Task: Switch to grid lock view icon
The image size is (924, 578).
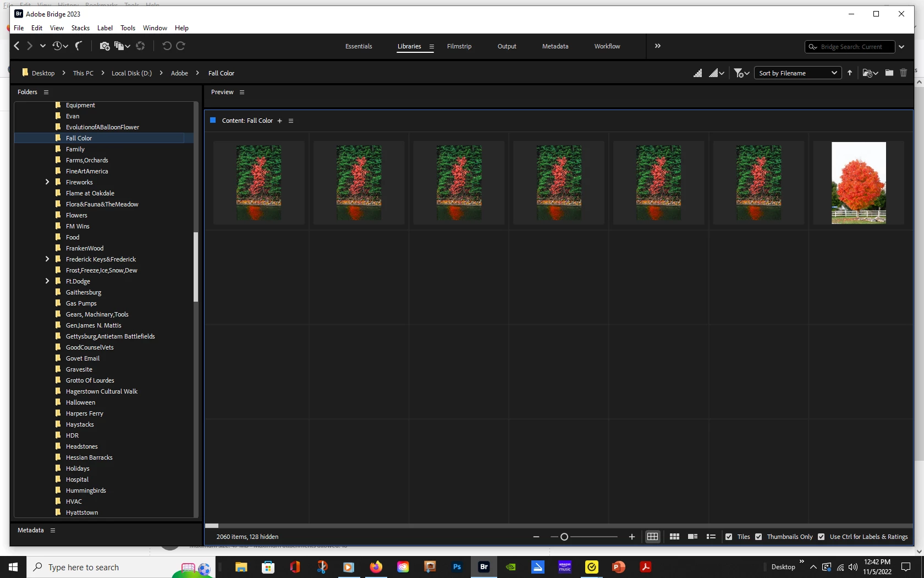Action: [x=652, y=537]
